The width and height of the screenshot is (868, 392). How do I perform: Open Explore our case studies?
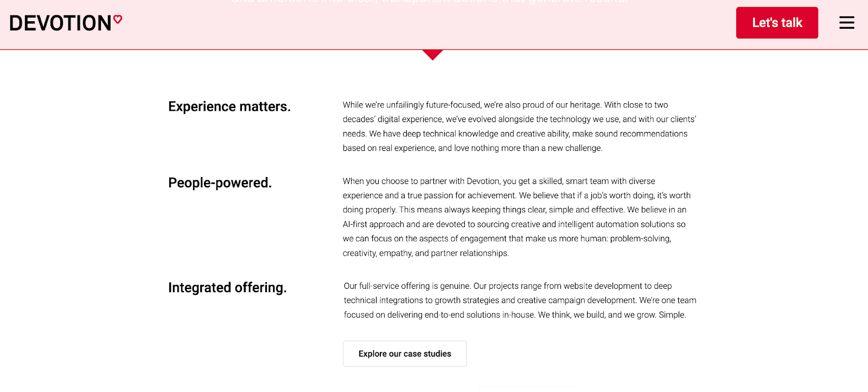(405, 354)
